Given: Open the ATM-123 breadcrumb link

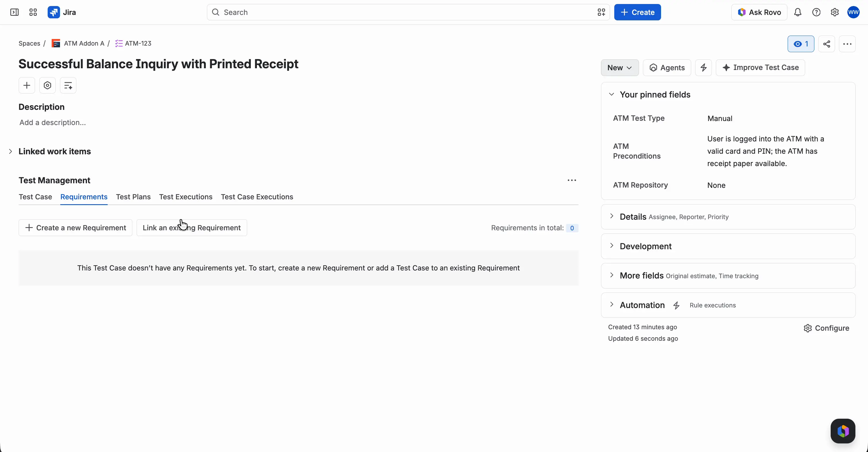Looking at the screenshot, I should pos(133,43).
